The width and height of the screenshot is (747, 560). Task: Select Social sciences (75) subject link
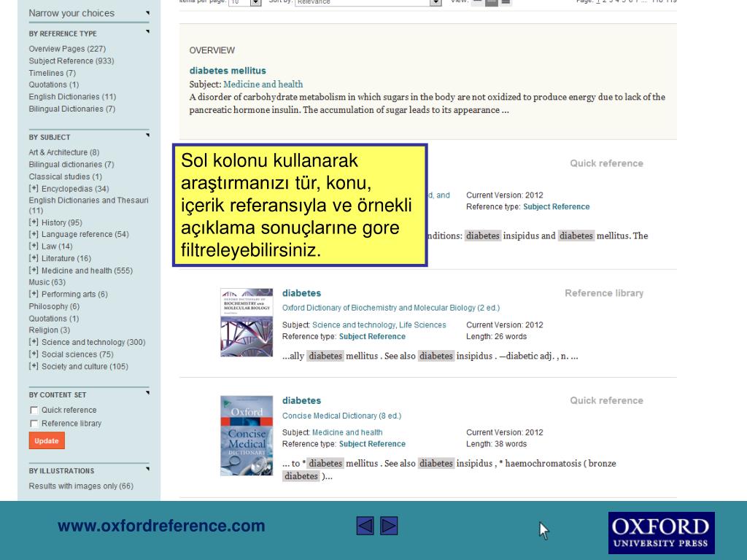click(77, 354)
